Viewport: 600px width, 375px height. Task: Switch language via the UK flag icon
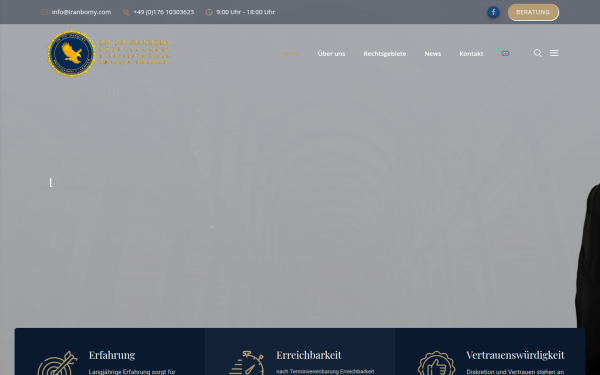505,54
